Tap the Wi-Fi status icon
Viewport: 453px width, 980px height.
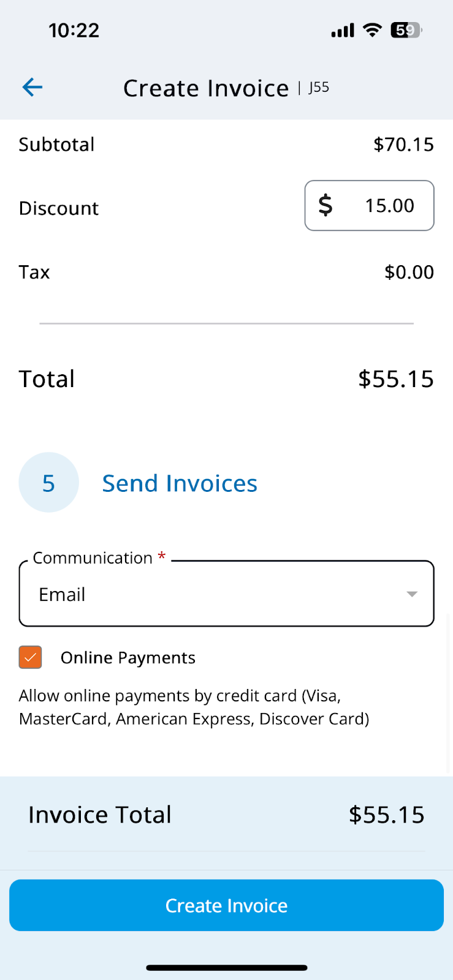372,30
